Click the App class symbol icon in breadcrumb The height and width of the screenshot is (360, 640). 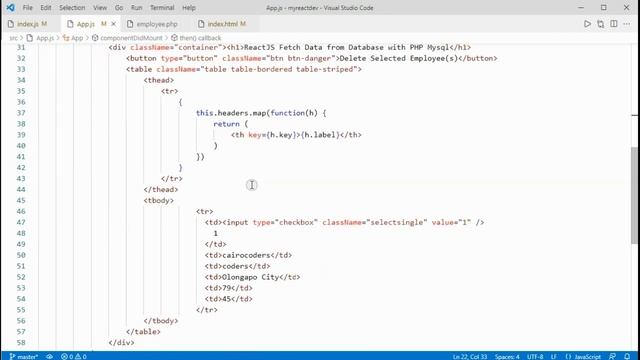tap(66, 38)
